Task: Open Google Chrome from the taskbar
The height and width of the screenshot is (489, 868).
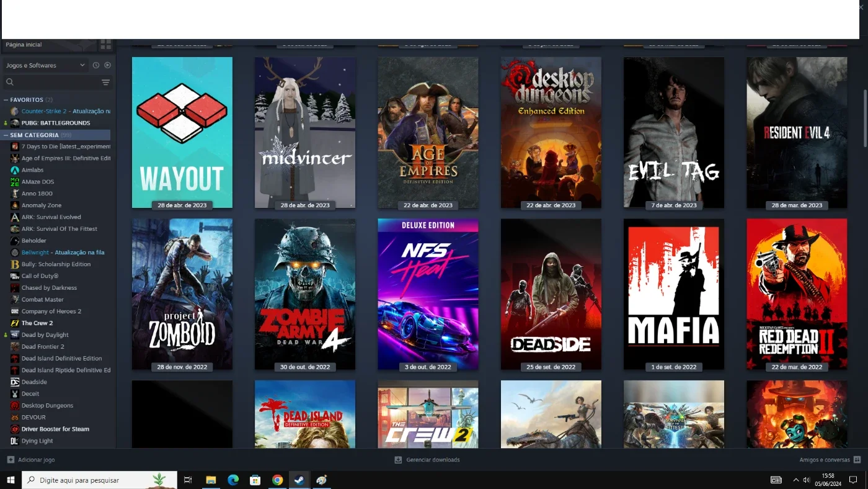Action: (x=277, y=480)
